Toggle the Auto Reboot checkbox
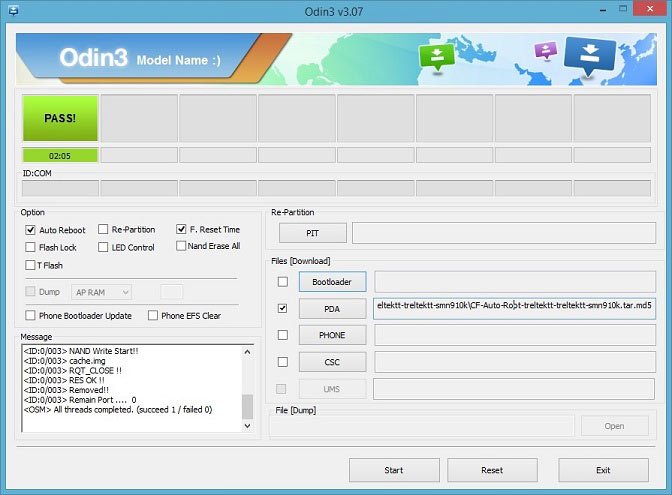This screenshot has width=672, height=495. (30, 230)
